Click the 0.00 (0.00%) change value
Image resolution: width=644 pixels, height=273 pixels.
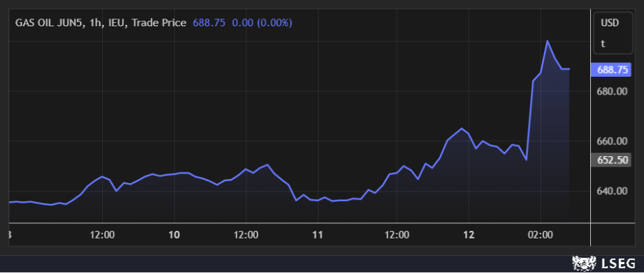[x=262, y=23]
